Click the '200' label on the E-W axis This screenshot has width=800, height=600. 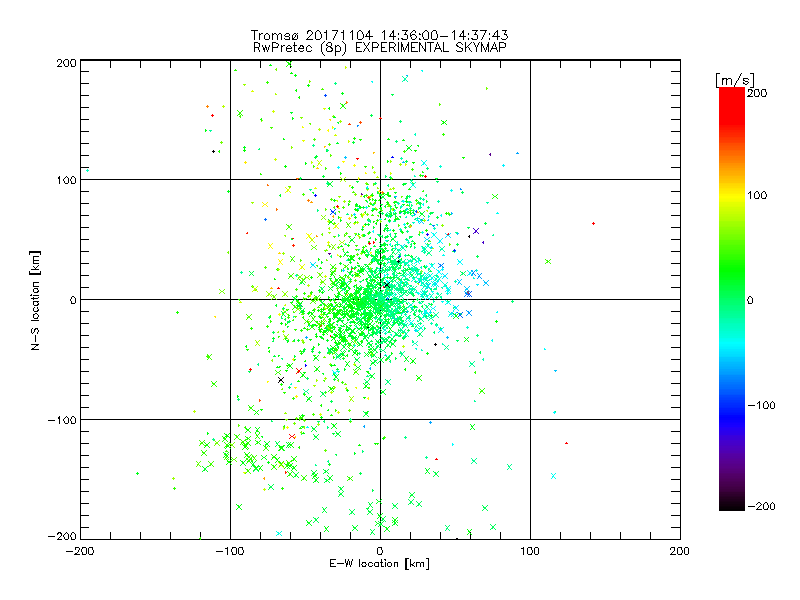point(680,551)
